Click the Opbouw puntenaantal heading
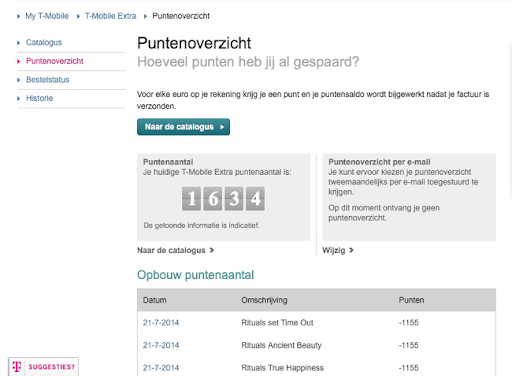The image size is (512, 376). [195, 275]
